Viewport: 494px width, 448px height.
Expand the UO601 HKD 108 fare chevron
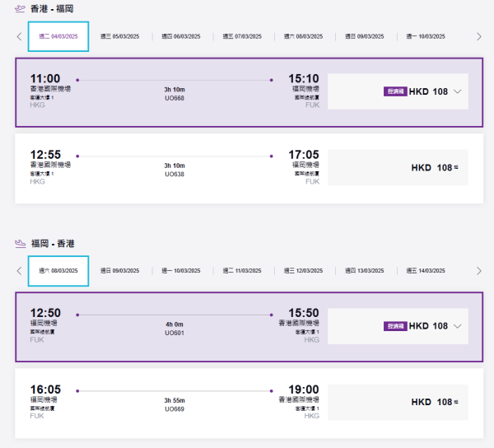point(458,326)
